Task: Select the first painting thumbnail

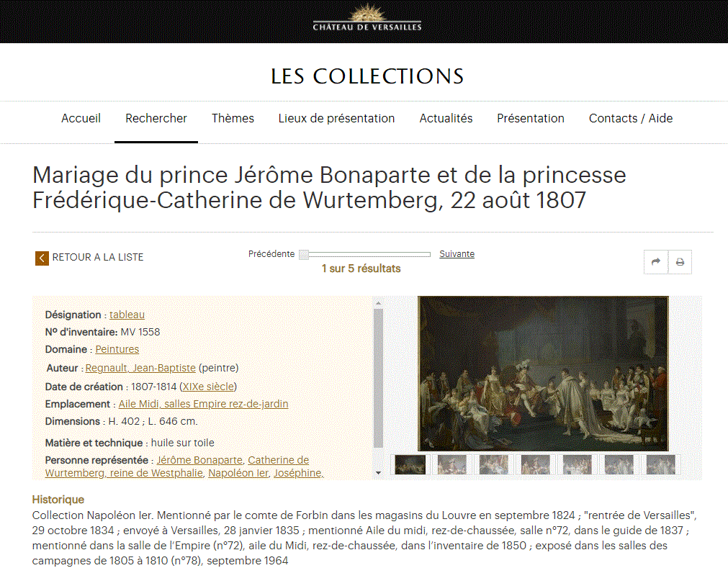Action: tap(410, 465)
